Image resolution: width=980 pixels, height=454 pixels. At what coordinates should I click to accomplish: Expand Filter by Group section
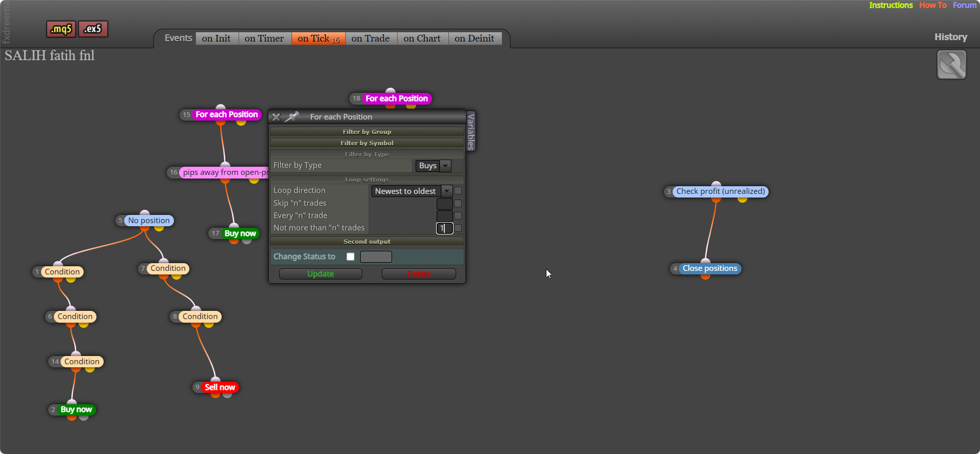click(x=367, y=132)
